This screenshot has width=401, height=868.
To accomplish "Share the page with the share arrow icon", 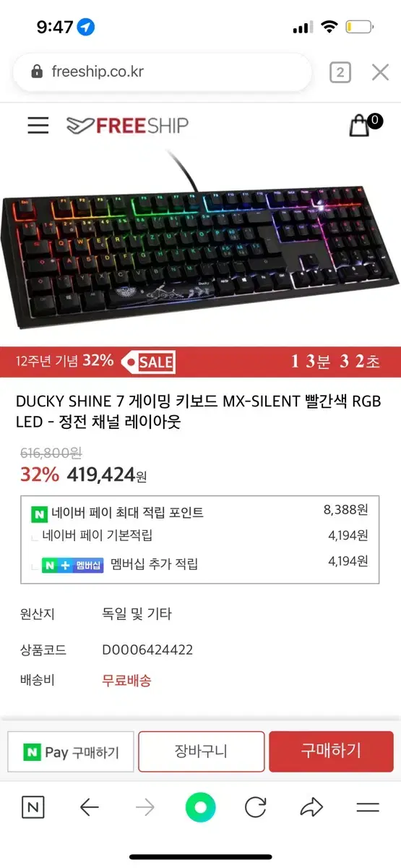I will (x=311, y=807).
